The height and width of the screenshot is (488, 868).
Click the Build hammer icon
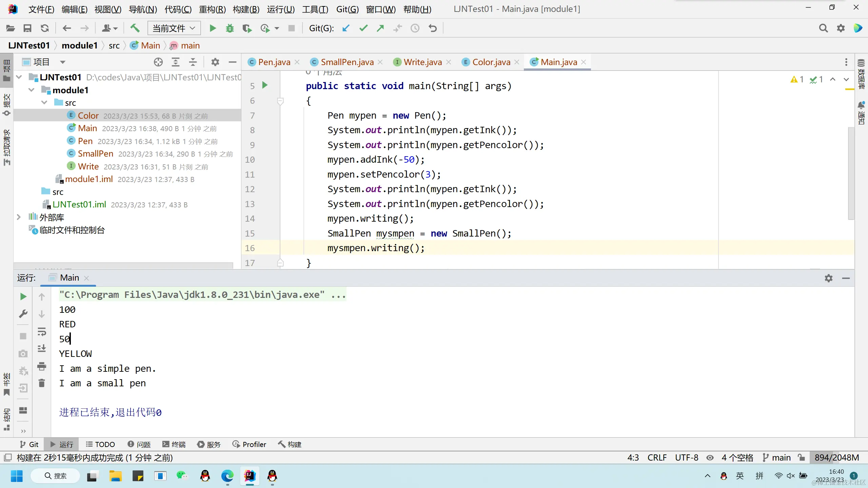tap(135, 28)
